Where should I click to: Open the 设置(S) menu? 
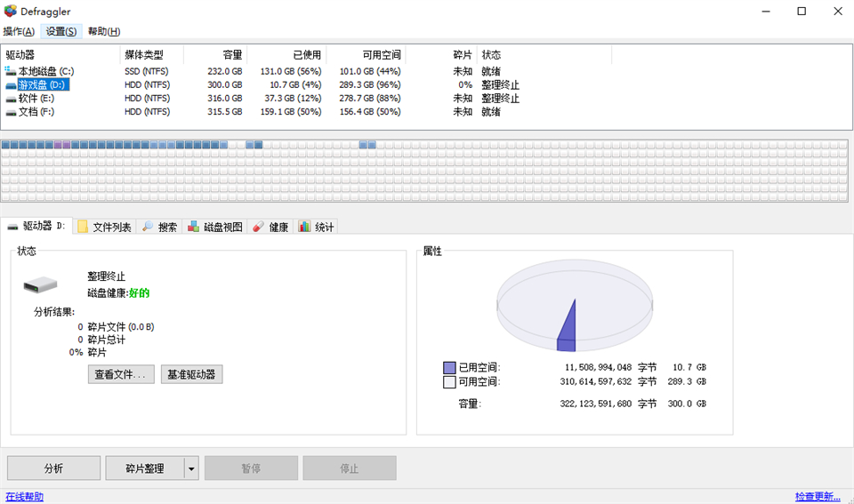(61, 31)
